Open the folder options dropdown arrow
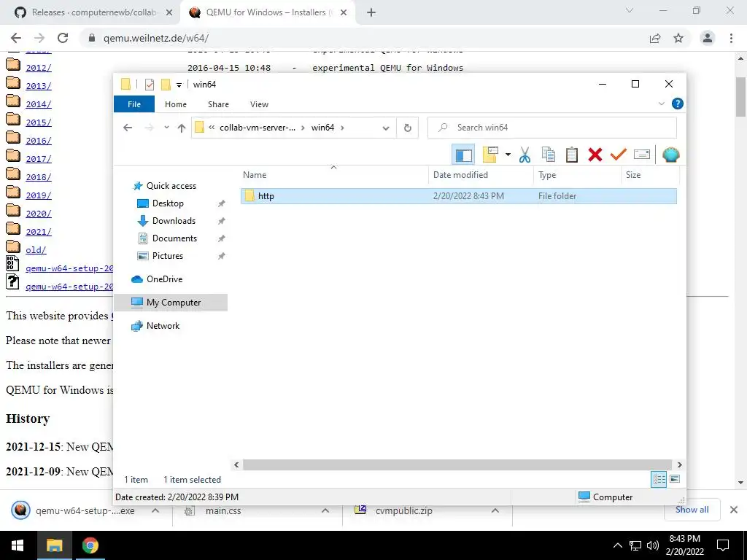Image resolution: width=747 pixels, height=560 pixels. [x=508, y=155]
